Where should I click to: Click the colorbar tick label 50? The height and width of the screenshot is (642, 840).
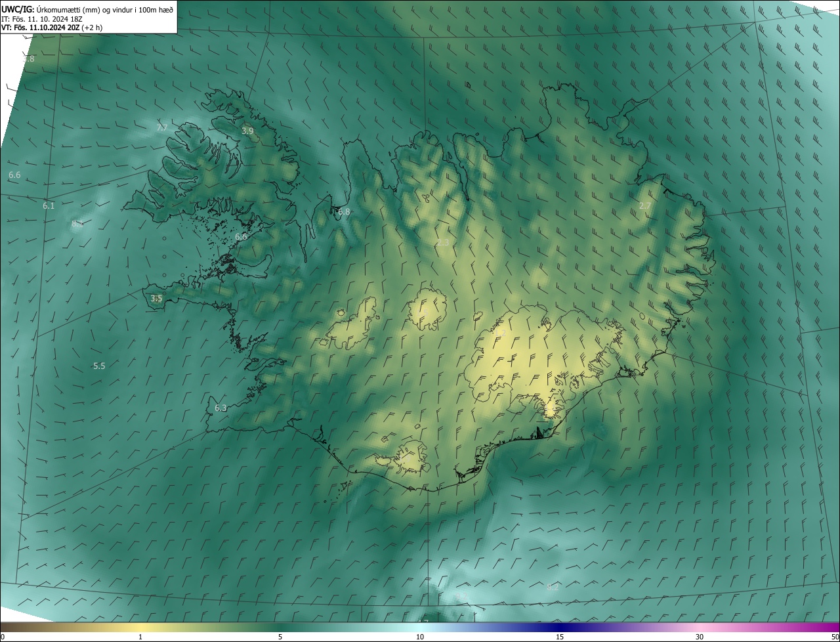[835, 637]
